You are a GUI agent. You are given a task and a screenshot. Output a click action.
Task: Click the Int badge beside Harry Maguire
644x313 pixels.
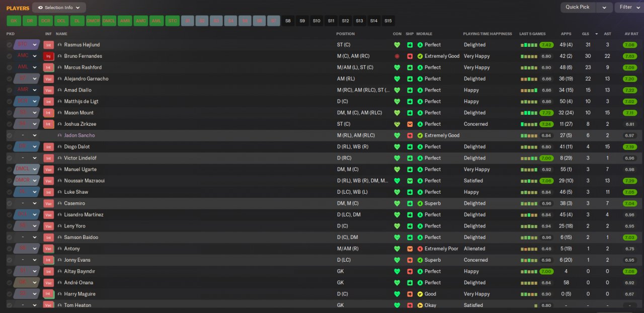[49, 294]
